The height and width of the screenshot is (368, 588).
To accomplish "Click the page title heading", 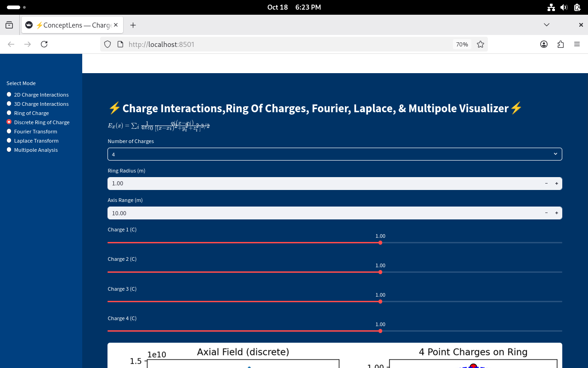I will click(x=315, y=109).
